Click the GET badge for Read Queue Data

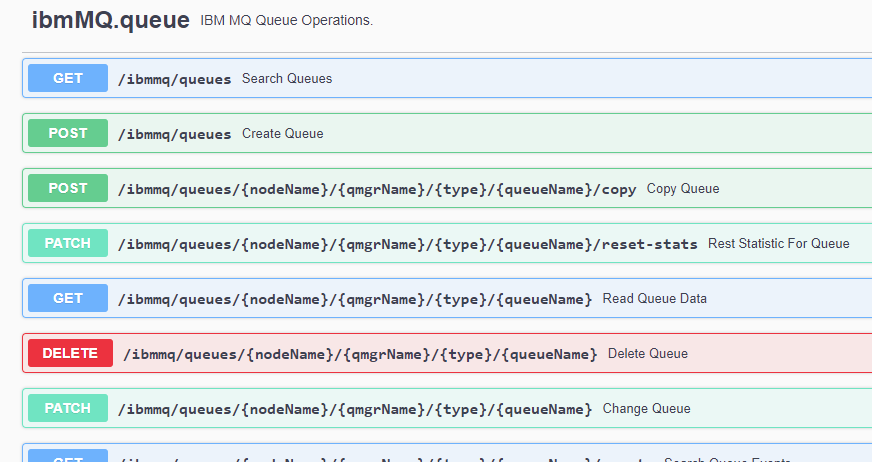click(x=68, y=298)
